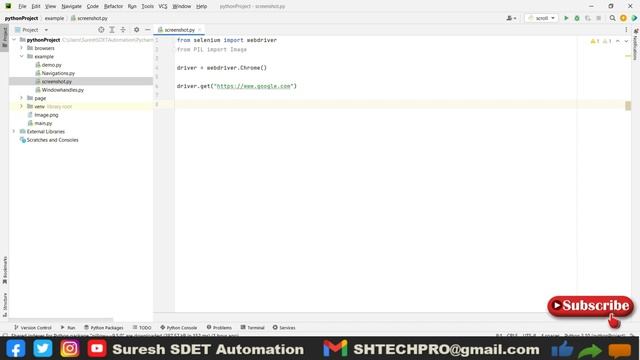This screenshot has width=640, height=360.
Task: Collapse the pythonProject root folder
Action: (x=14, y=40)
